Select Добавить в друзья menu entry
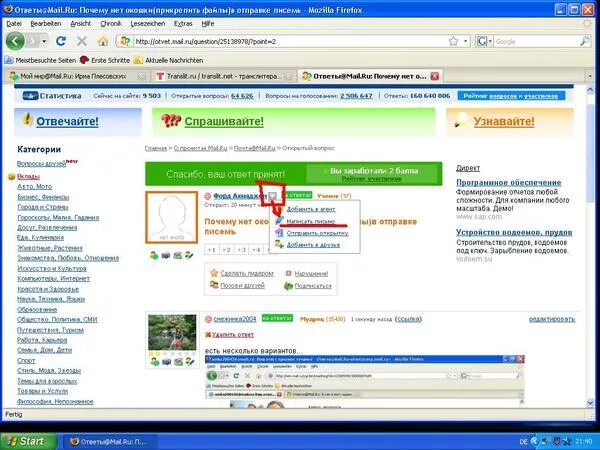This screenshot has height=450, width=600. click(313, 245)
